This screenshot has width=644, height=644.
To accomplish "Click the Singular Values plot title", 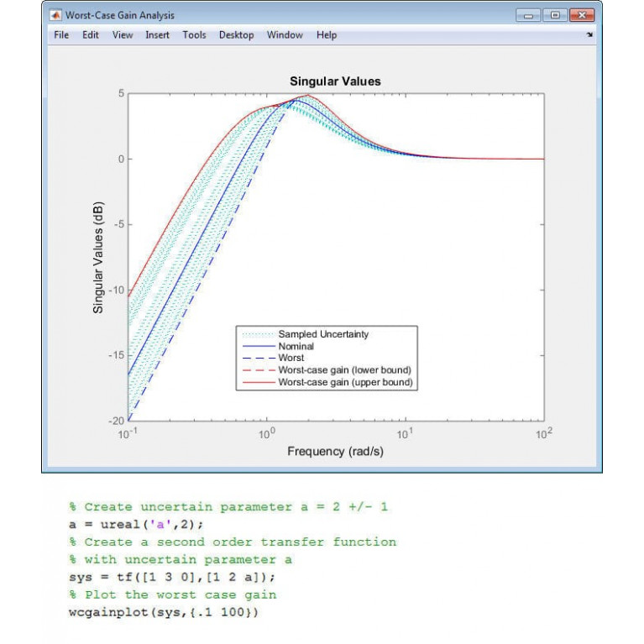I will [x=335, y=81].
